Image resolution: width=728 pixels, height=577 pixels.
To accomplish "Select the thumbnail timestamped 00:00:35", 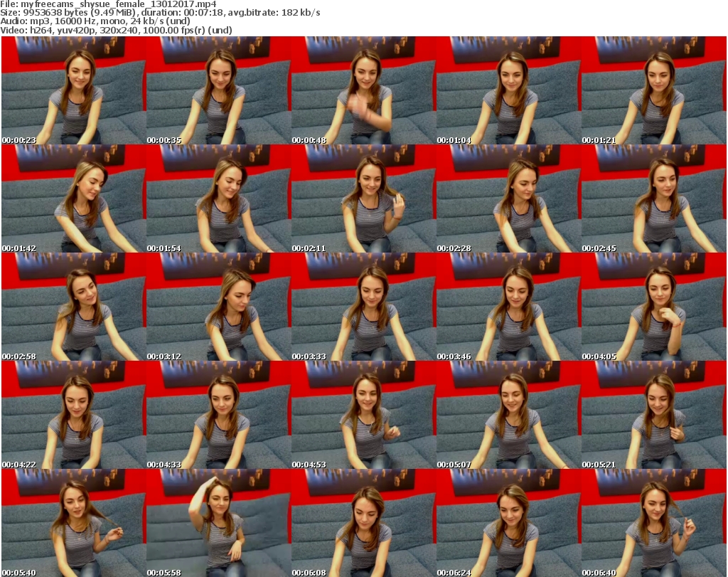I will tap(219, 90).
